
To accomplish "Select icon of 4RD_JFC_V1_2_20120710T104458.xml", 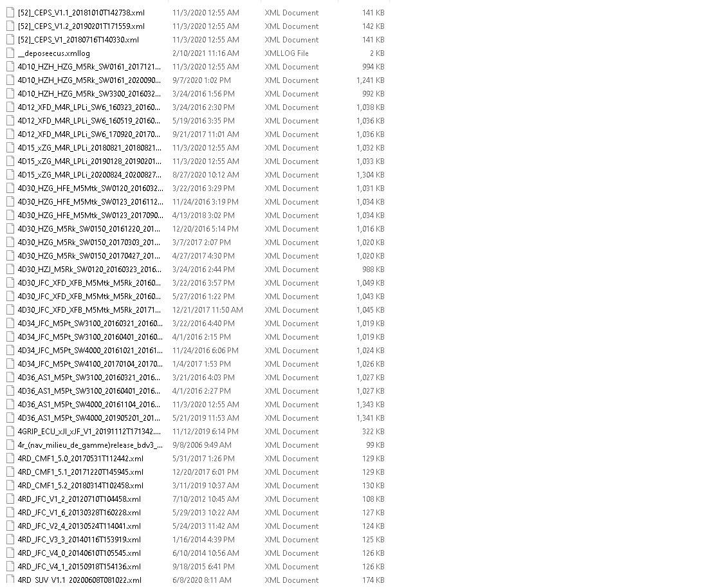I will click(x=10, y=499).
